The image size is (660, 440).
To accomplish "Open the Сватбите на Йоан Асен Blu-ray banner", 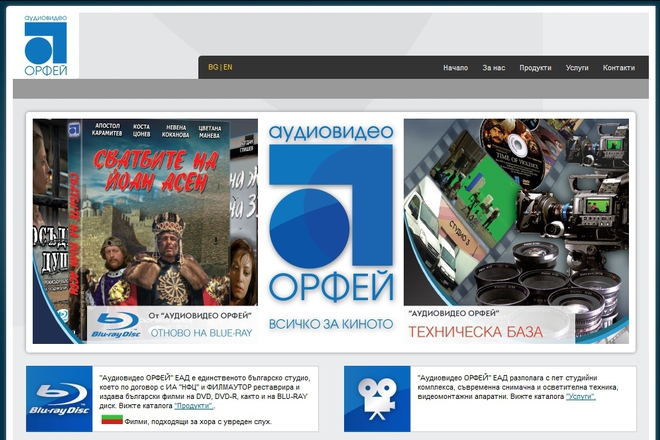I will pyautogui.click(x=145, y=231).
